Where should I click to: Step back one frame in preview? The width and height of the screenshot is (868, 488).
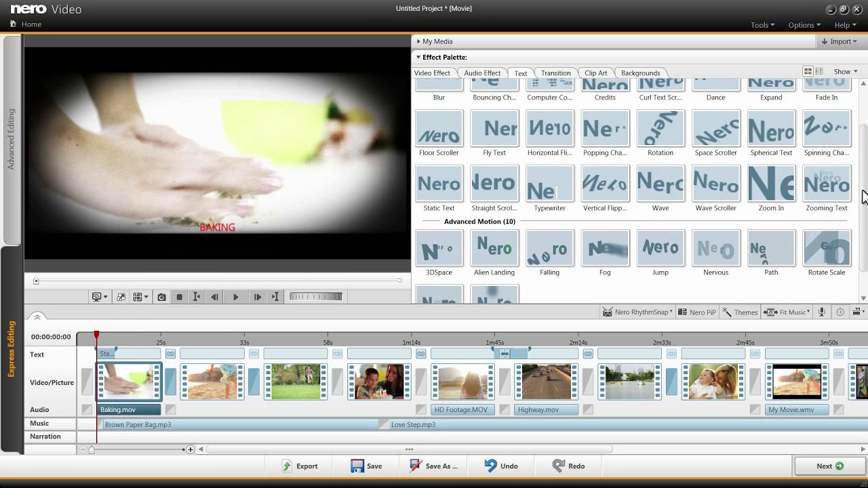pyautogui.click(x=215, y=297)
